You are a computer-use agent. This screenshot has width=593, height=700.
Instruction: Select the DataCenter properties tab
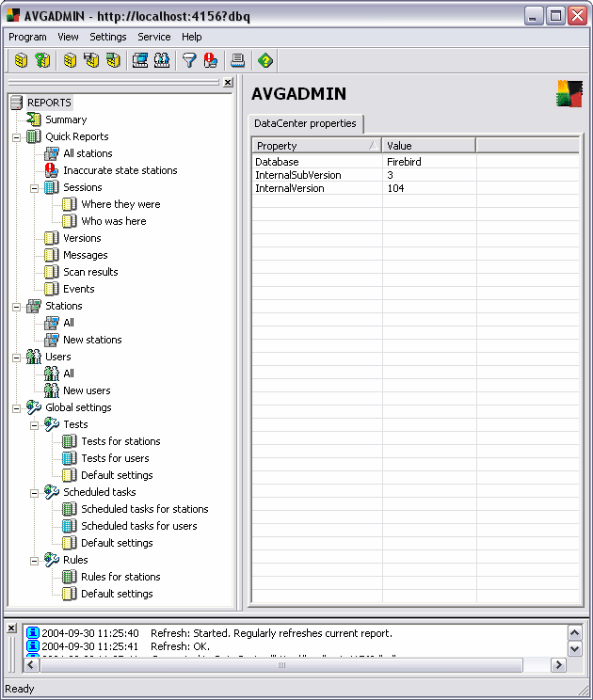point(305,123)
